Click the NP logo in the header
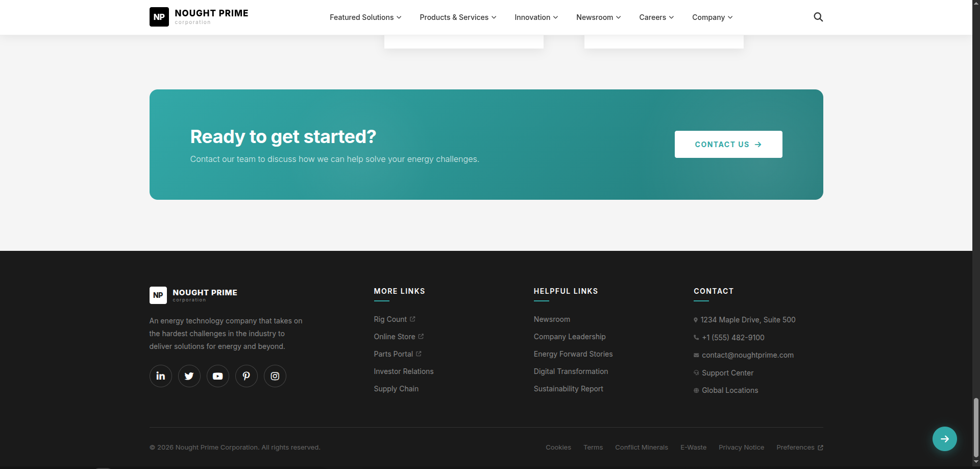The height and width of the screenshot is (469, 980). (x=159, y=16)
